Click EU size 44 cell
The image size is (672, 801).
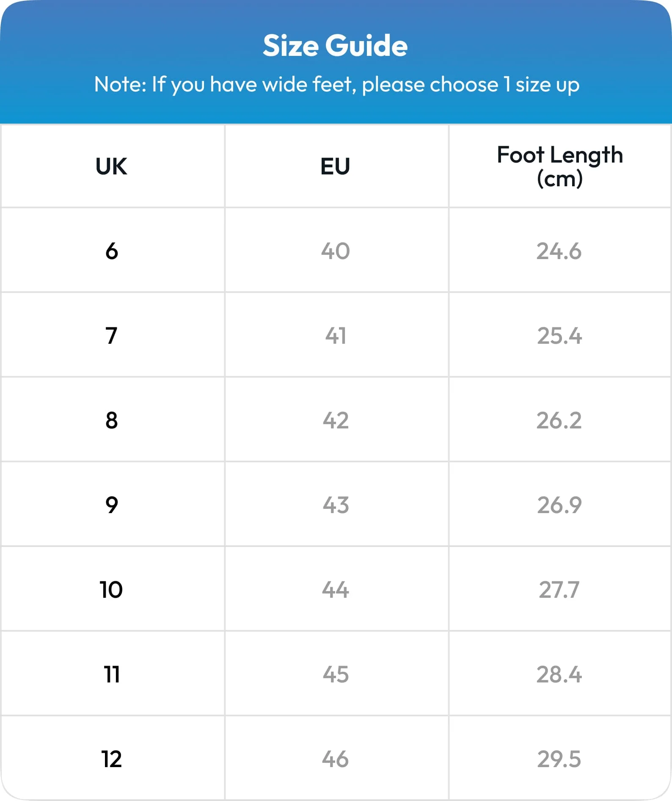click(x=336, y=589)
